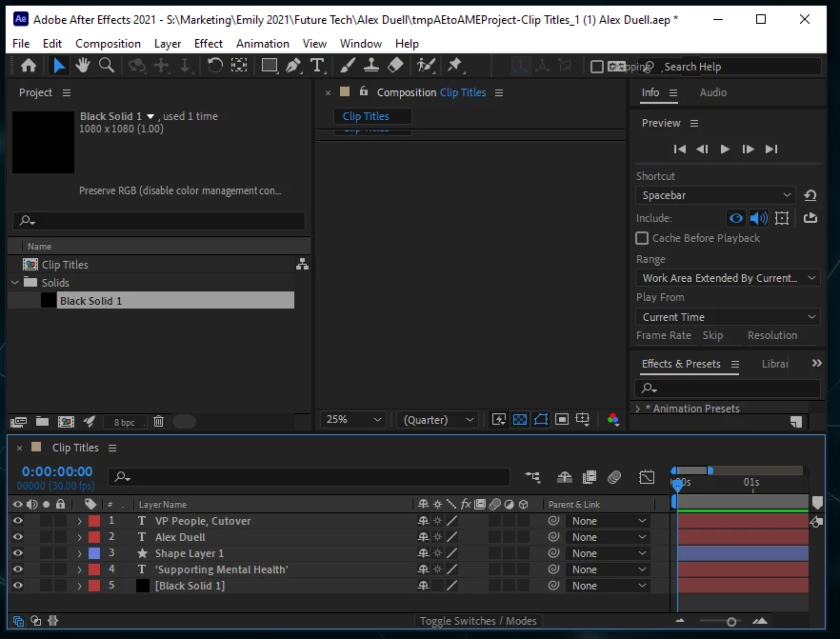The width and height of the screenshot is (840, 639).
Task: Click the Fast Previews icon
Action: [x=499, y=419]
